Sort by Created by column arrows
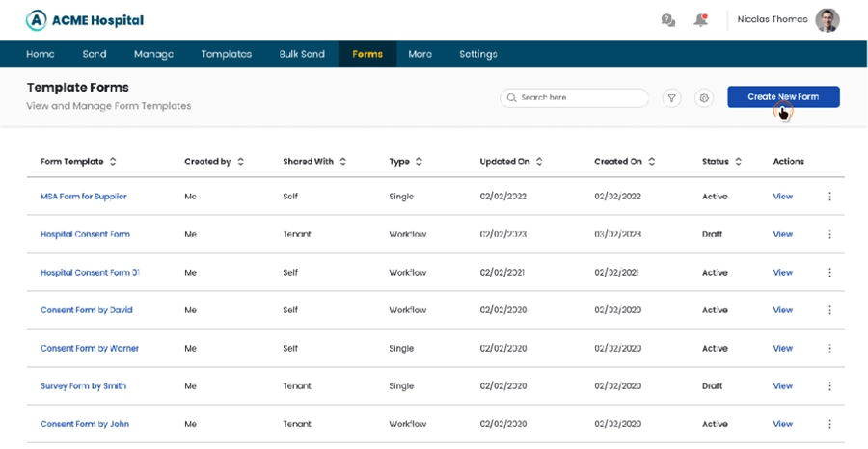868x449 pixels. pyautogui.click(x=240, y=162)
